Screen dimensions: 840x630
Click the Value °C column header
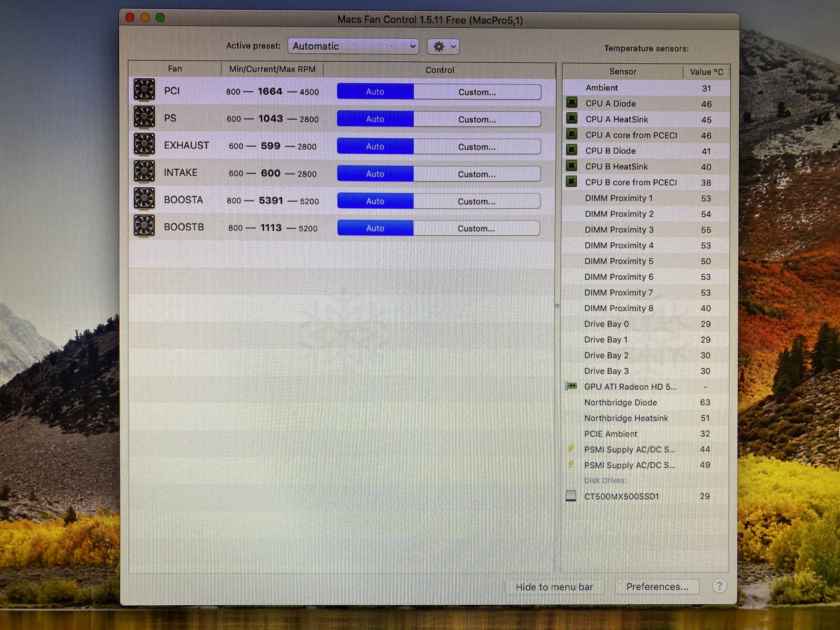[x=706, y=72]
